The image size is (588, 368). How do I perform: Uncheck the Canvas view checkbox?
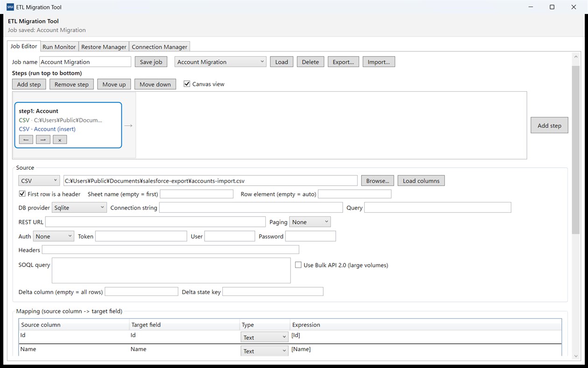(x=187, y=84)
